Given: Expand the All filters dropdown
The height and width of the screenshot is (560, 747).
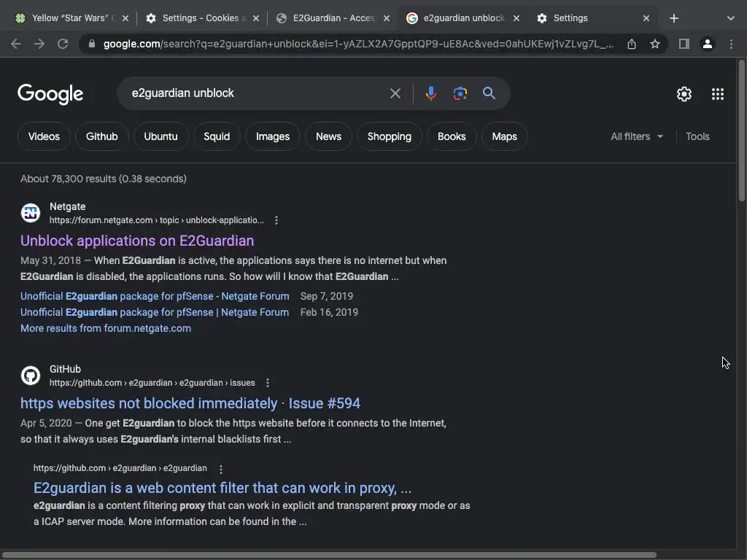Looking at the screenshot, I should coord(637,136).
